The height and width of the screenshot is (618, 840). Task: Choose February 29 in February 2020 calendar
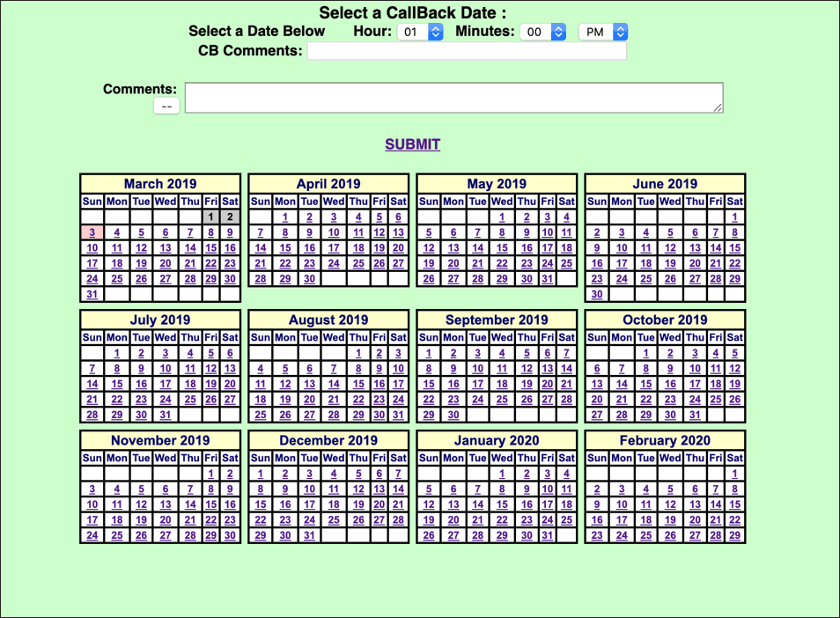[734, 536]
